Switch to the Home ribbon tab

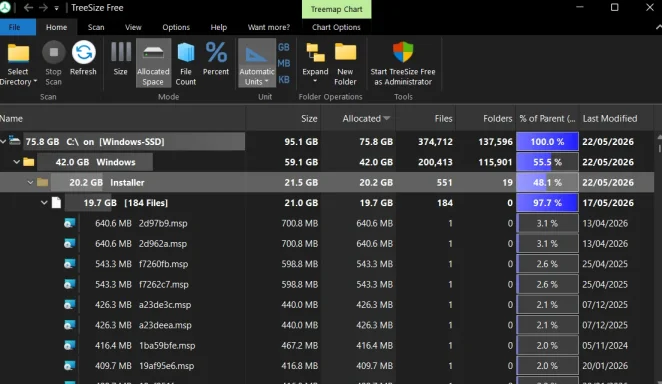(57, 27)
